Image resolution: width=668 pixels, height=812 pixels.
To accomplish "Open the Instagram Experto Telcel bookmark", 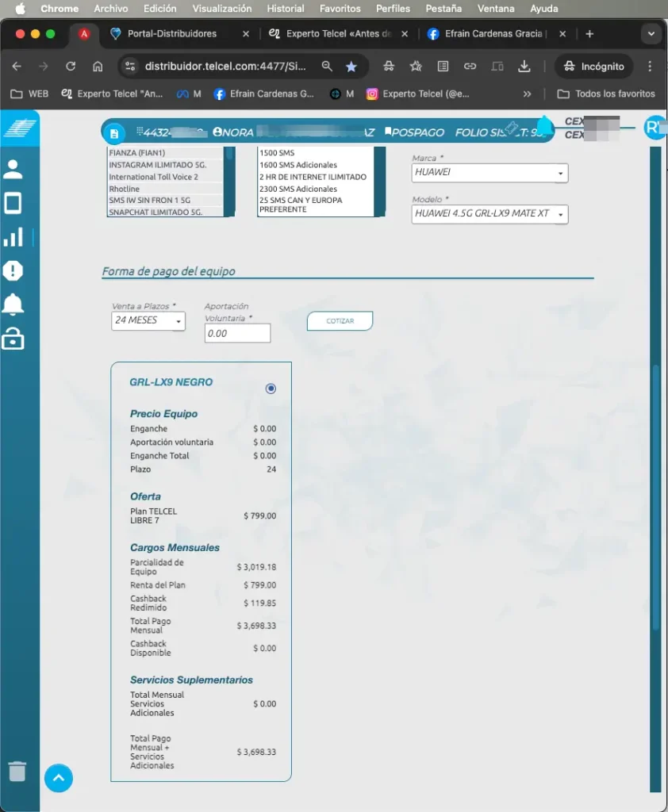I will [417, 94].
